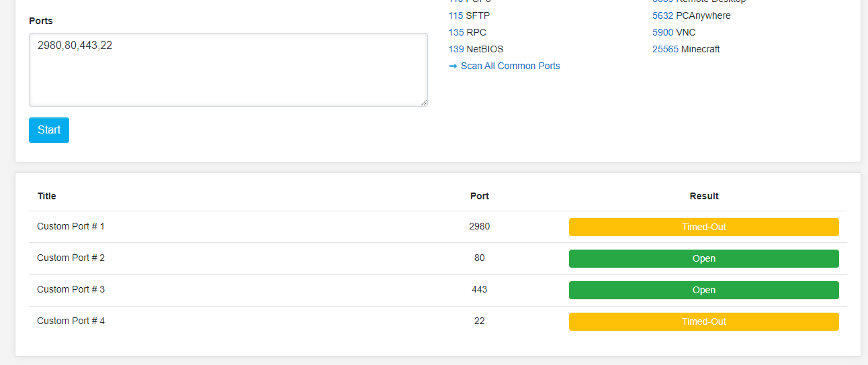The width and height of the screenshot is (868, 365).
Task: Select the 5632 PCAnywhere port link
Action: click(662, 15)
